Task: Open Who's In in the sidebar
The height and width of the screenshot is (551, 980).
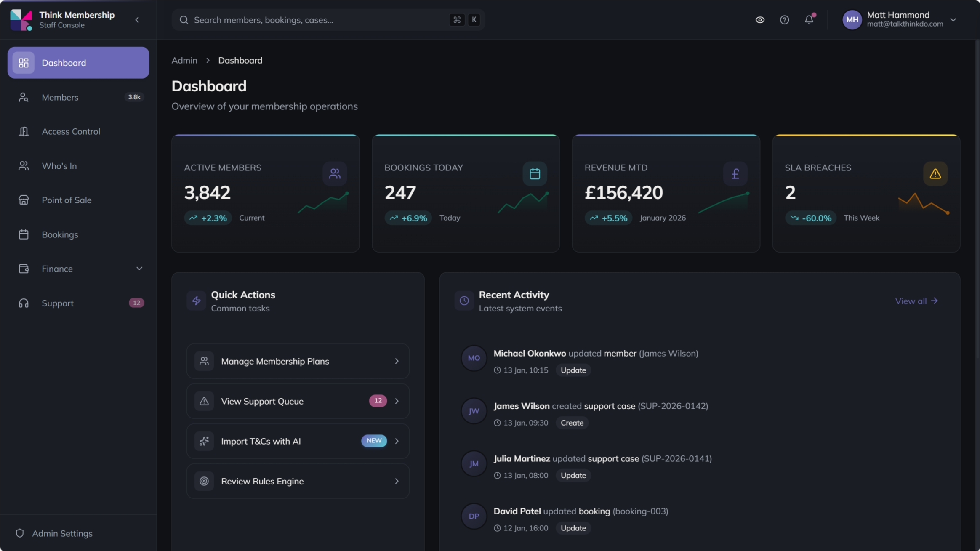Action: pos(78,166)
